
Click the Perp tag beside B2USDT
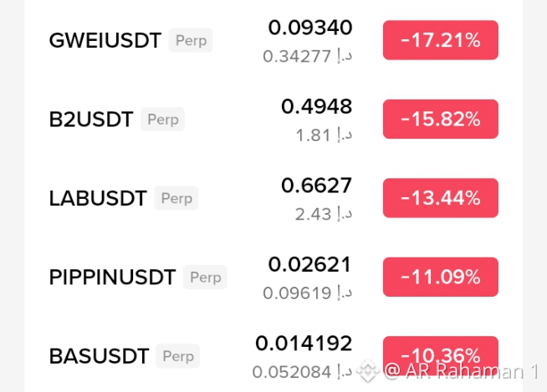click(x=162, y=120)
